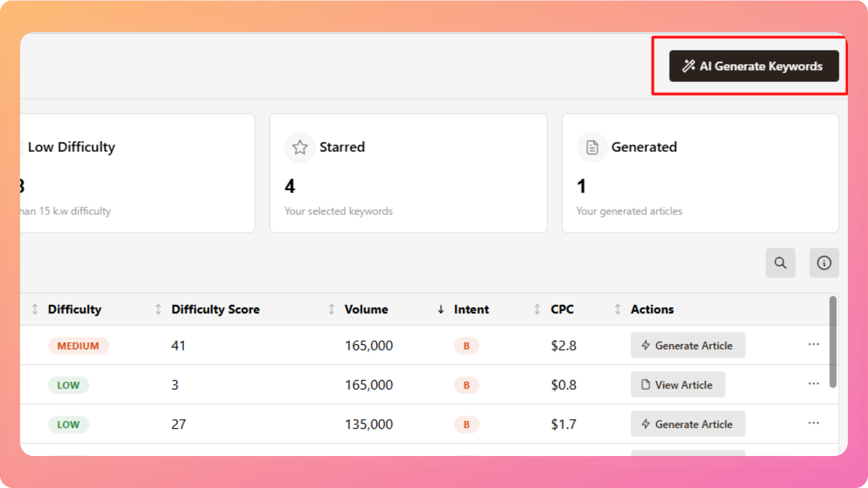868x488 pixels.
Task: Click the table's vertical scrollbar
Action: [833, 342]
